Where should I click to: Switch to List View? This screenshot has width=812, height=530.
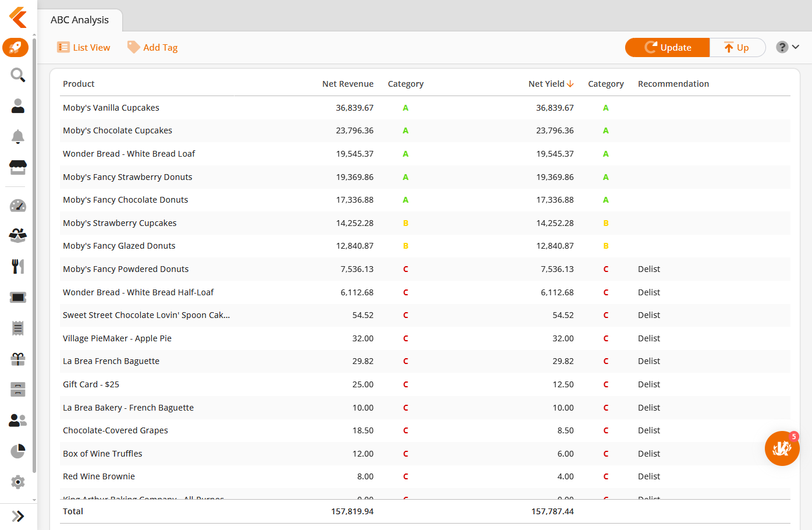pyautogui.click(x=84, y=48)
